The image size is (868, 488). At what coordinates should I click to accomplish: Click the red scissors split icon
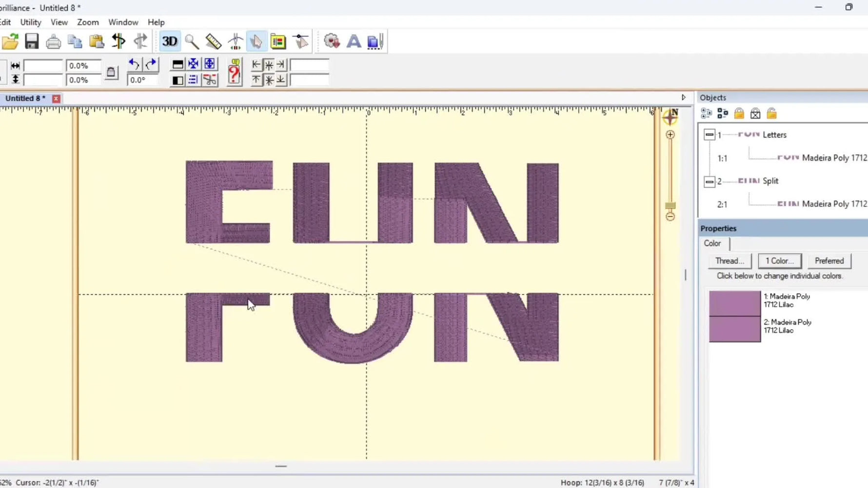(210, 79)
